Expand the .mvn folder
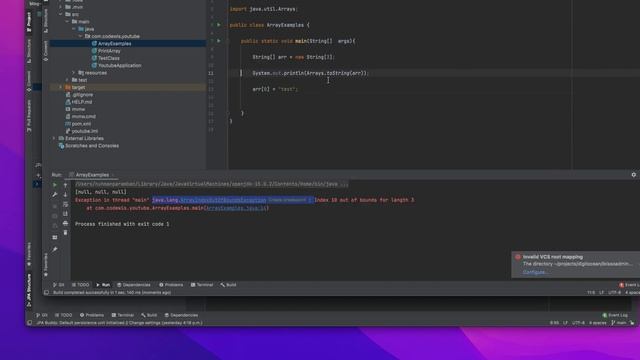Viewport: 640px width, 360px height. (x=61, y=7)
